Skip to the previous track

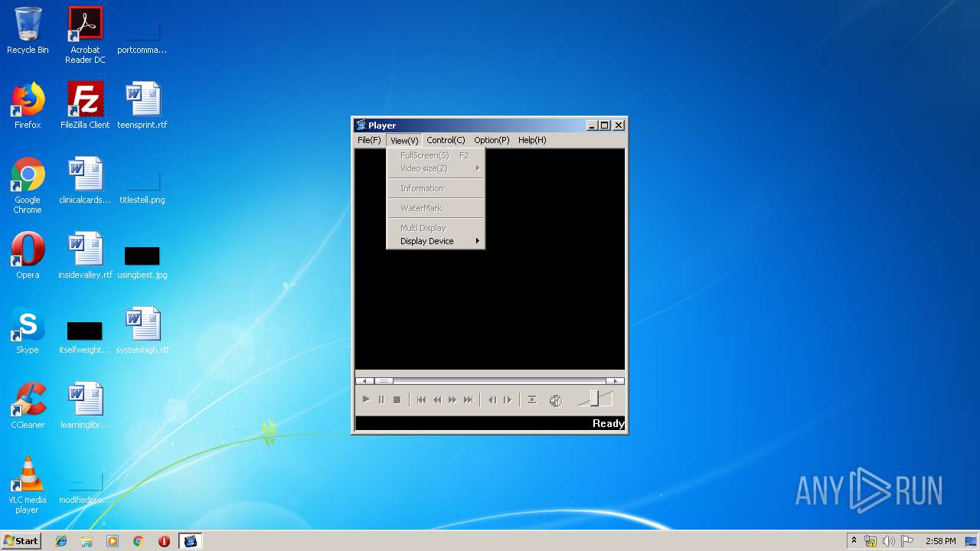pos(421,399)
